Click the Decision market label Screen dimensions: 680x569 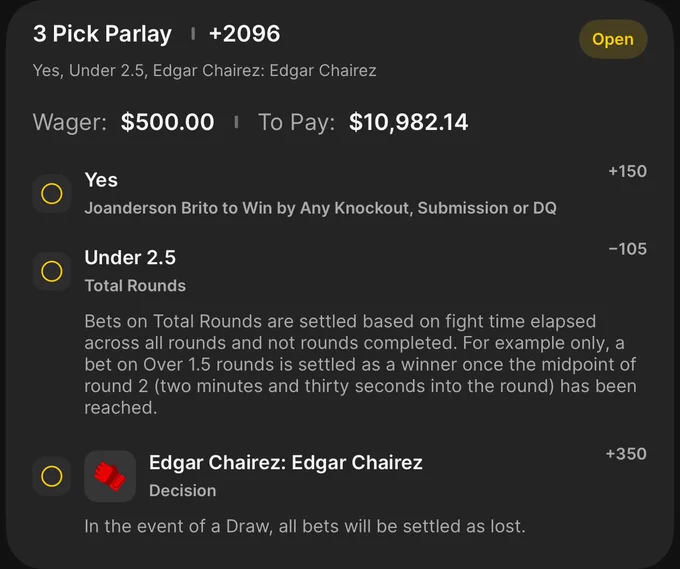click(x=183, y=491)
